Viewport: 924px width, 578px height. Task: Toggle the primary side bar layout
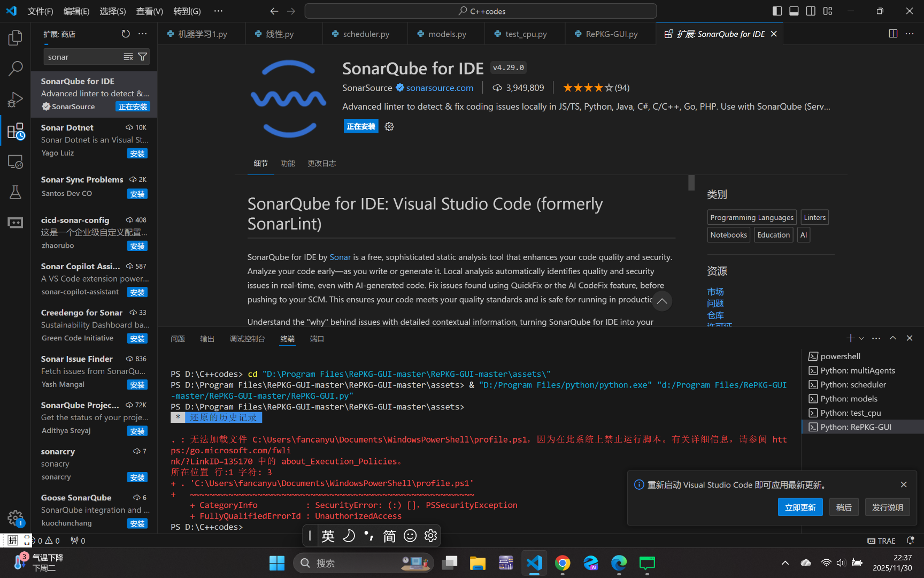[x=777, y=11]
